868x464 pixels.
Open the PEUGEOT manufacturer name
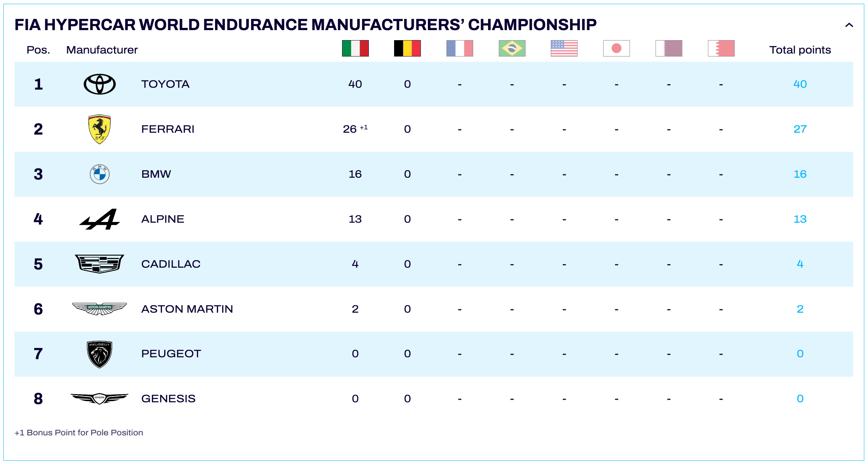171,354
